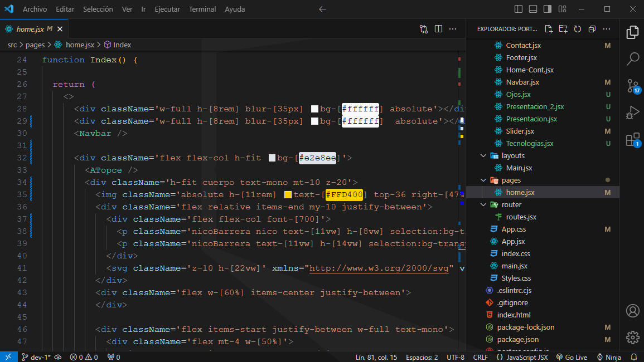Click the #FFD400 yellow swatch on line 35
Screen dimensions: 644x362
click(288, 194)
